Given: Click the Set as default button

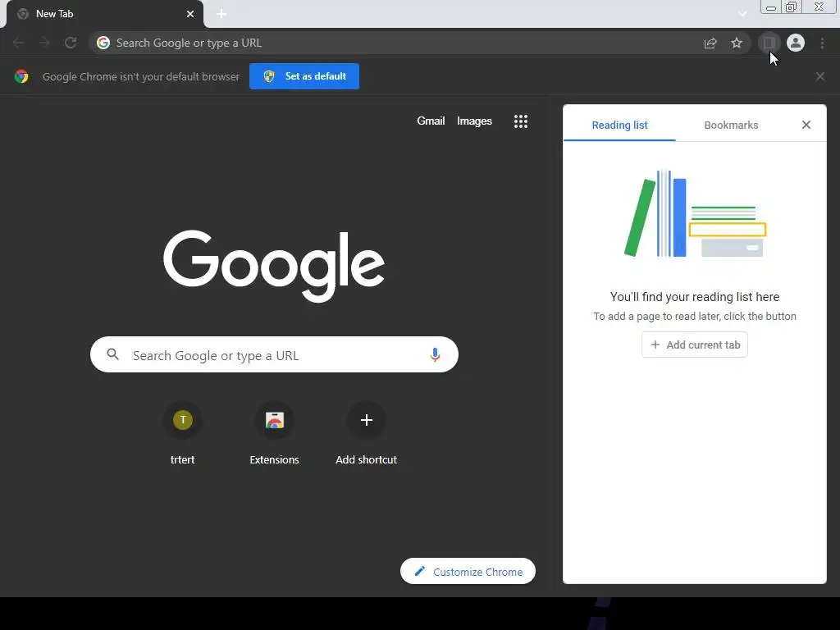Looking at the screenshot, I should pyautogui.click(x=304, y=76).
